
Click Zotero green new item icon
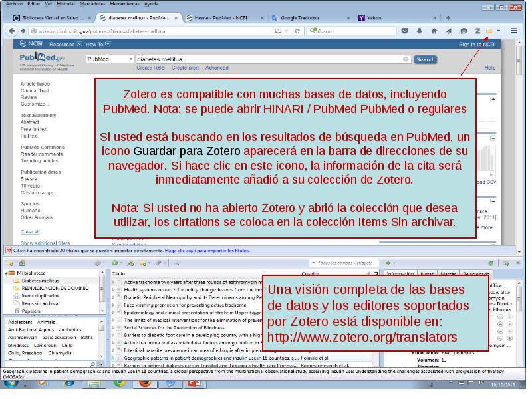(x=116, y=263)
